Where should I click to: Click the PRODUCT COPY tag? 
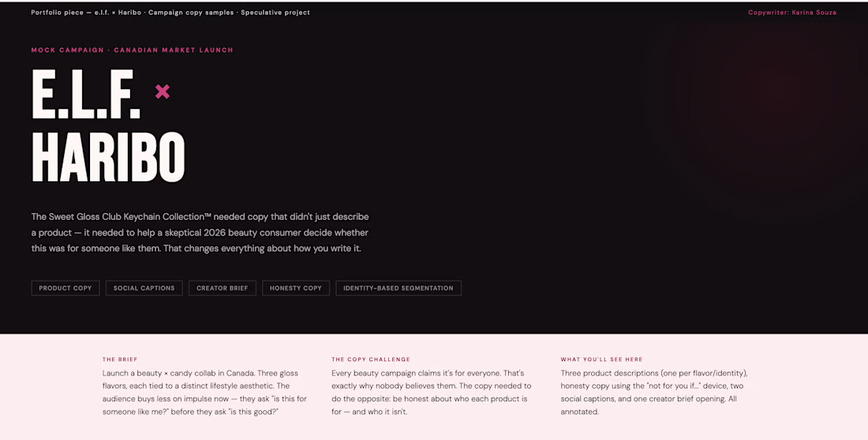click(x=65, y=288)
